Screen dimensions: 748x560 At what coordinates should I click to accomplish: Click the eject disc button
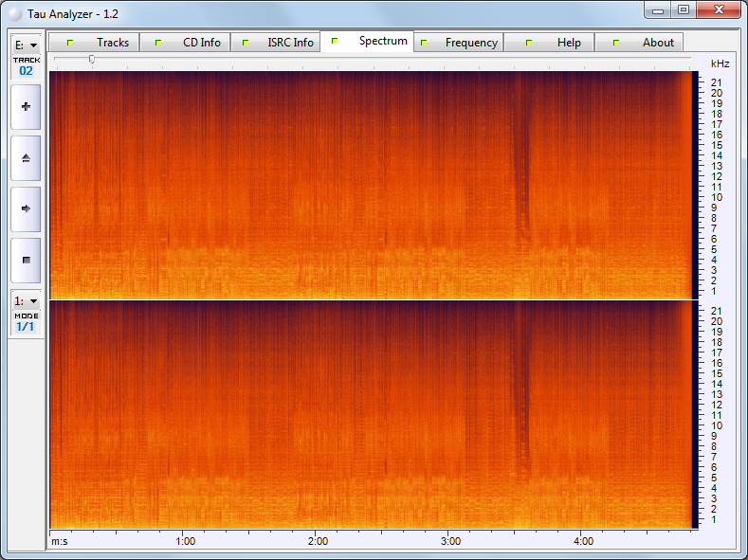tap(26, 158)
